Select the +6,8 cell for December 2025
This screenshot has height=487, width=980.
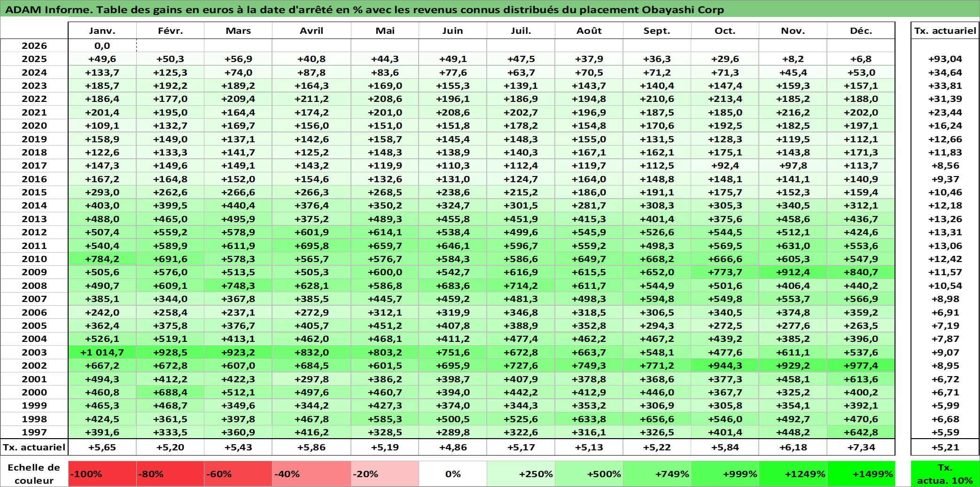click(861, 59)
